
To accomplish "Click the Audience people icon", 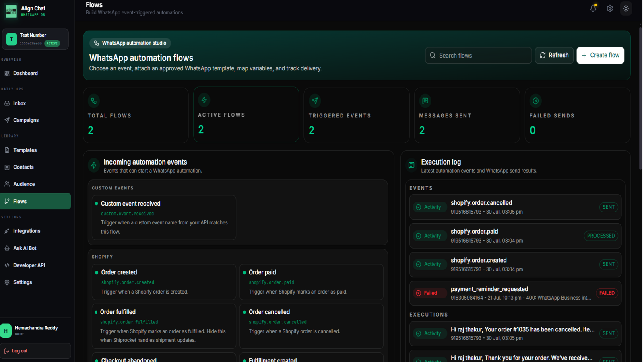I will (x=7, y=184).
